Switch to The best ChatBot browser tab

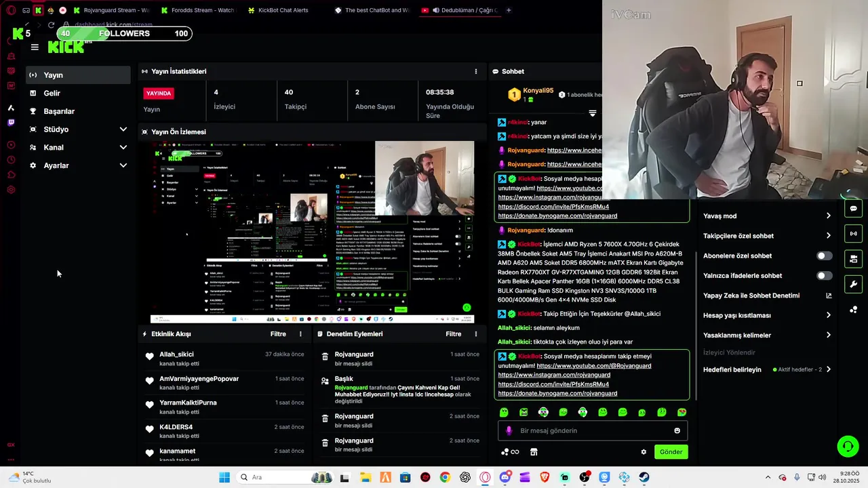click(372, 10)
